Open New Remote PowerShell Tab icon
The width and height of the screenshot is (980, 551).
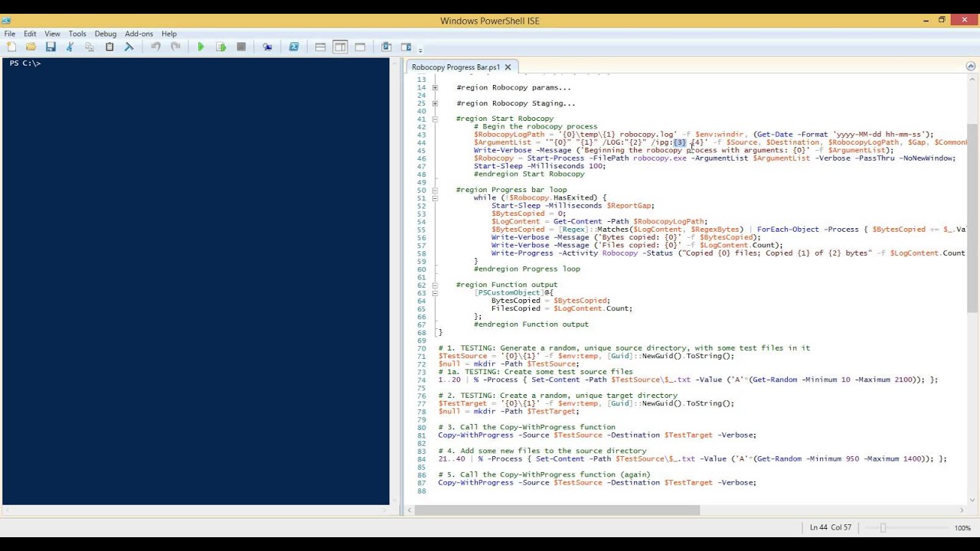[x=267, y=47]
